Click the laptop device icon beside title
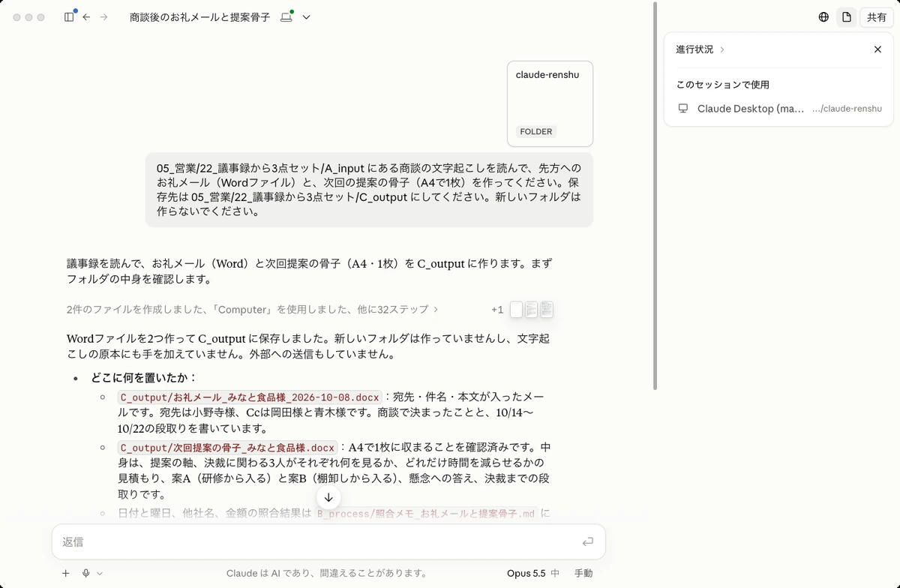The height and width of the screenshot is (588, 900). pos(286,16)
